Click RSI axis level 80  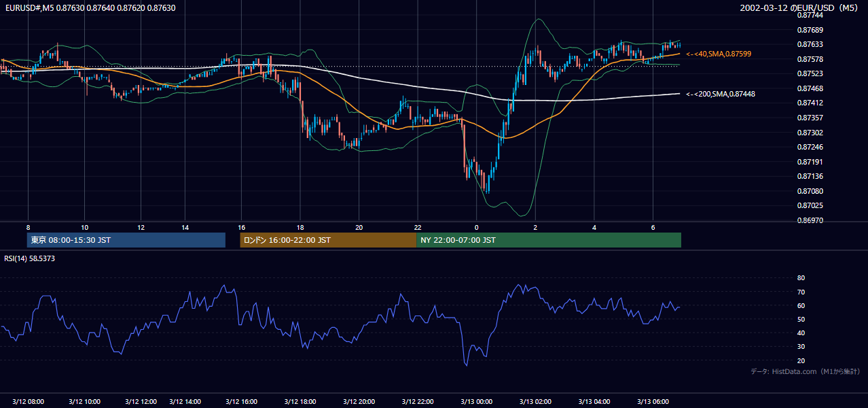click(801, 278)
